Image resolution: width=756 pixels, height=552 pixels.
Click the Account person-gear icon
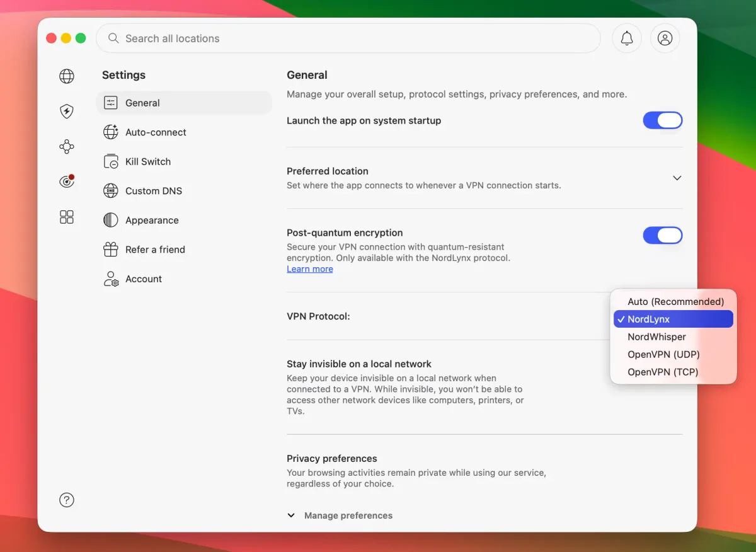(111, 279)
